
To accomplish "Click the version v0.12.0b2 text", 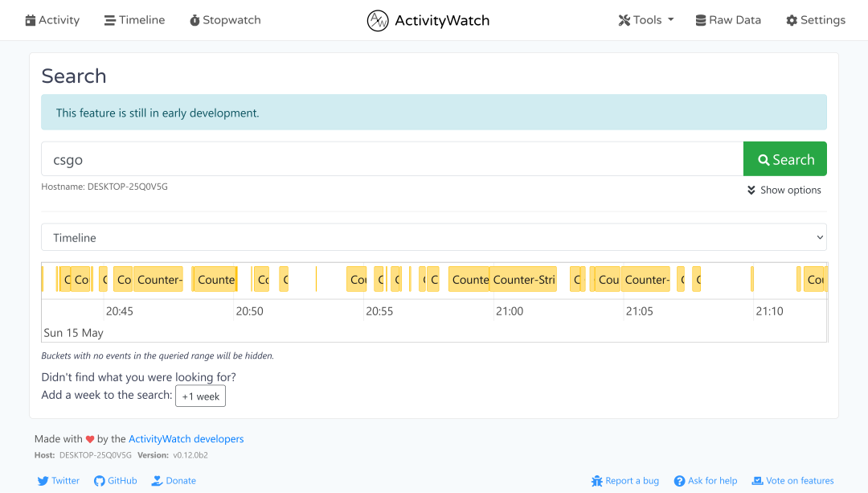I will [190, 455].
